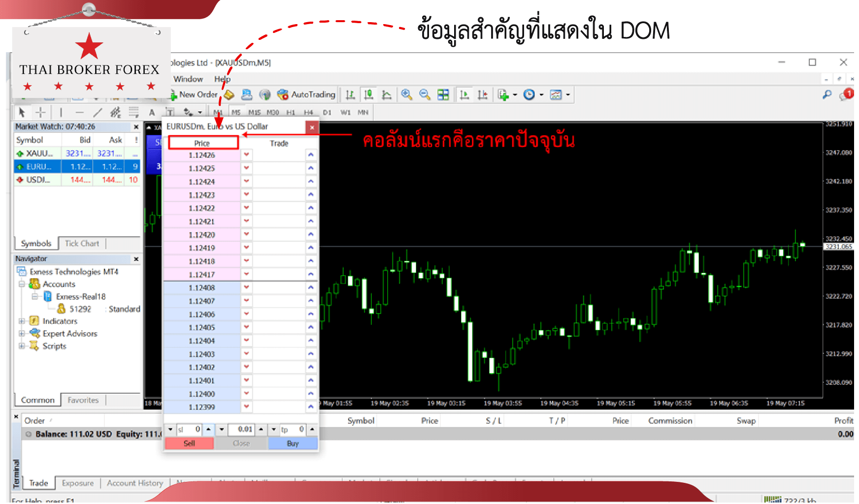Click the tile windows grid icon
Viewport: 859px width, 504px height.
point(443,94)
